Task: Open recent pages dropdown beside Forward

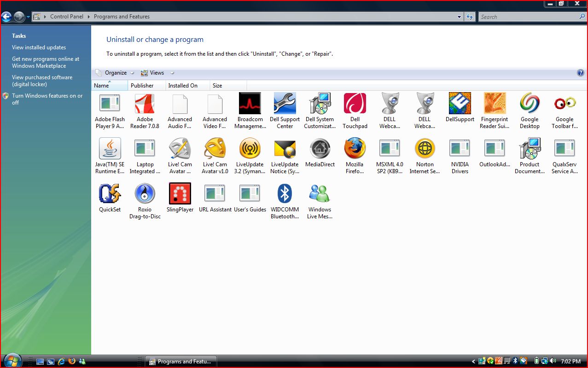Action: click(x=28, y=17)
